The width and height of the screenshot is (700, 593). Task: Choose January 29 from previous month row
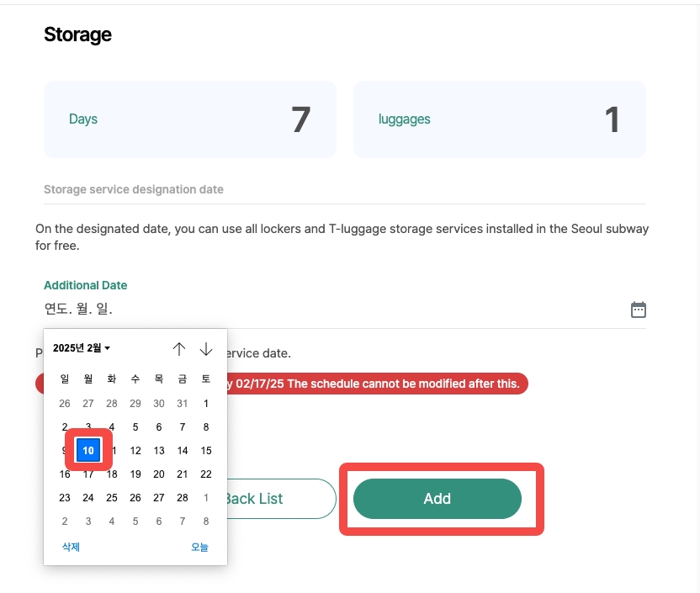pos(135,404)
